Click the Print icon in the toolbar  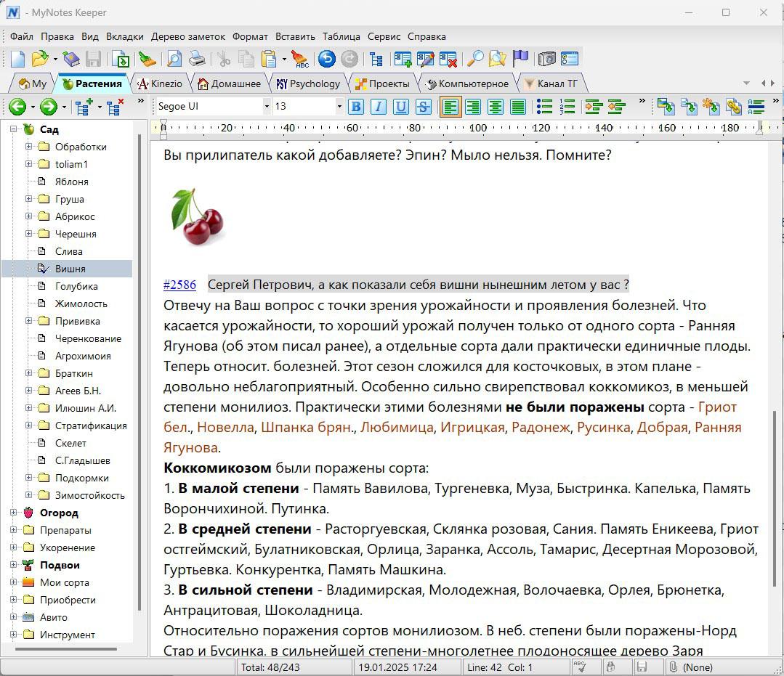coord(197,59)
